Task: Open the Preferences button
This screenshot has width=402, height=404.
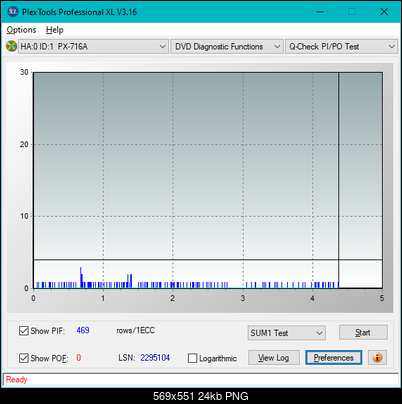Action: (x=334, y=358)
